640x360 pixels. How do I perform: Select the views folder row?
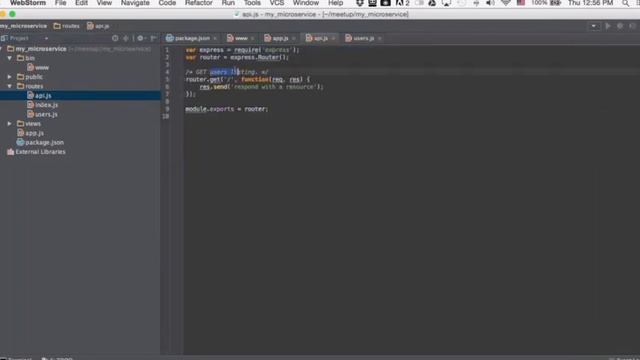80,124
